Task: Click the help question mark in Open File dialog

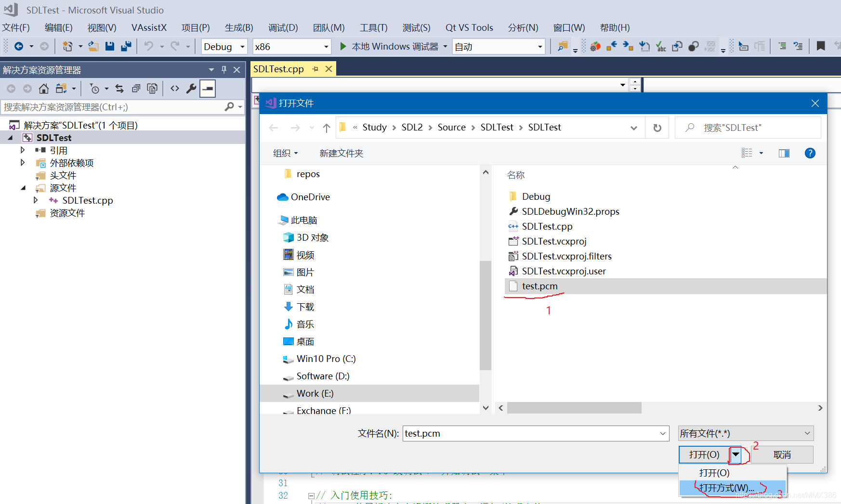Action: [x=810, y=153]
